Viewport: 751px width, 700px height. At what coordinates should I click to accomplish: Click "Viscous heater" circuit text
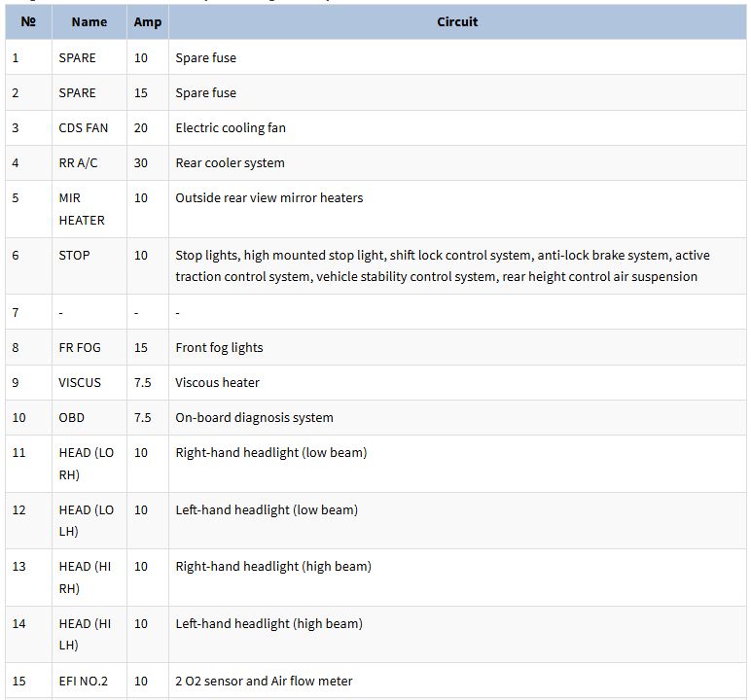point(218,382)
